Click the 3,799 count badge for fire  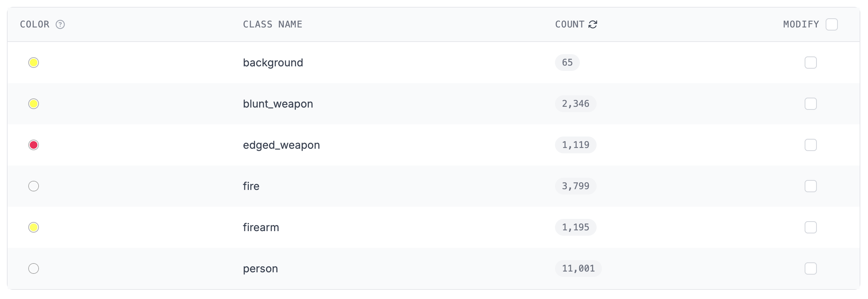tap(576, 186)
